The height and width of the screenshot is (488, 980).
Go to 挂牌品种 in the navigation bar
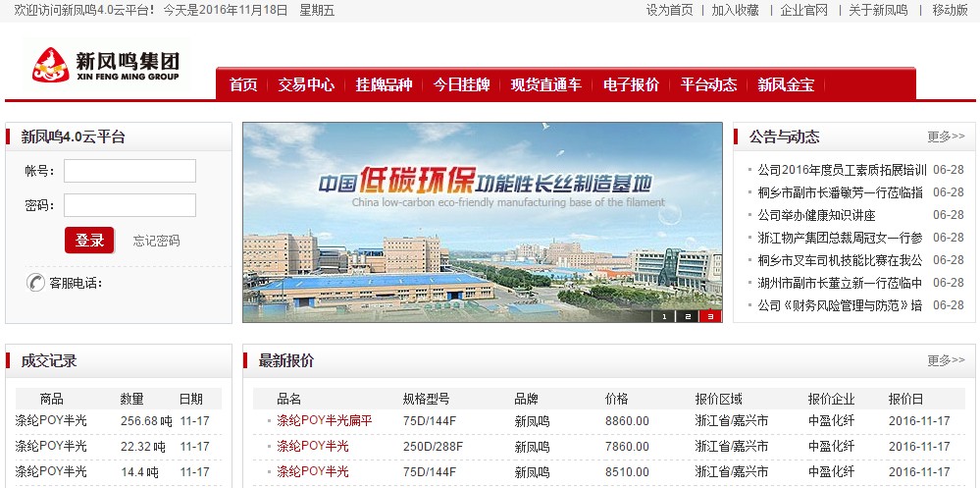click(384, 85)
